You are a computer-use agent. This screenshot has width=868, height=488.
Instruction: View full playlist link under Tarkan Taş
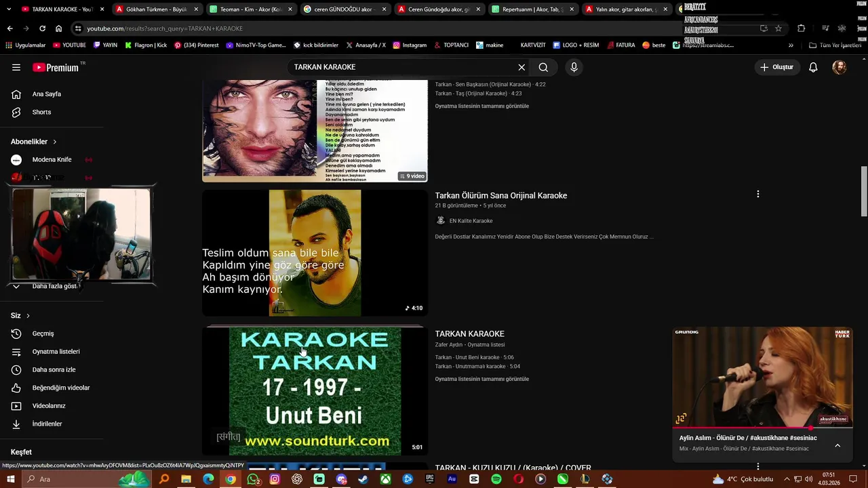pyautogui.click(x=481, y=106)
